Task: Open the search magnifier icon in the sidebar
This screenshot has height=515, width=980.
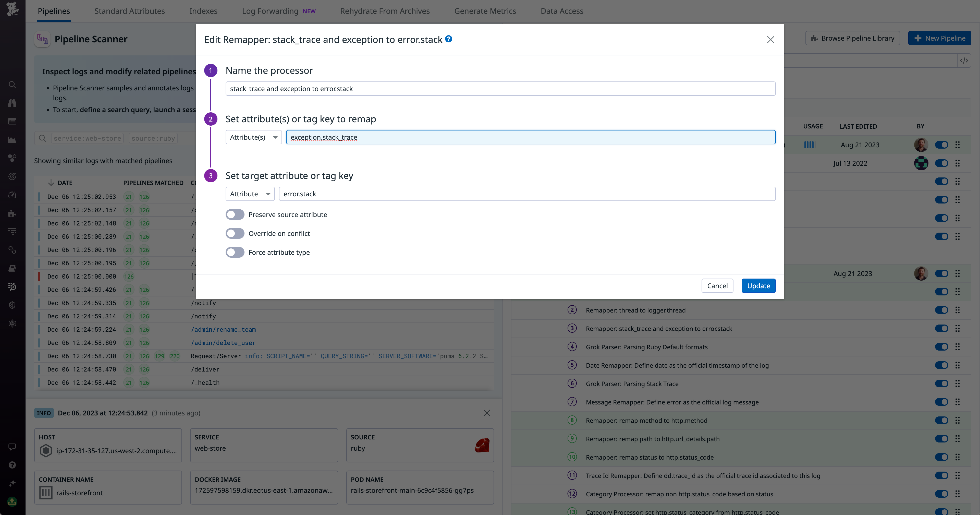Action: click(x=12, y=85)
